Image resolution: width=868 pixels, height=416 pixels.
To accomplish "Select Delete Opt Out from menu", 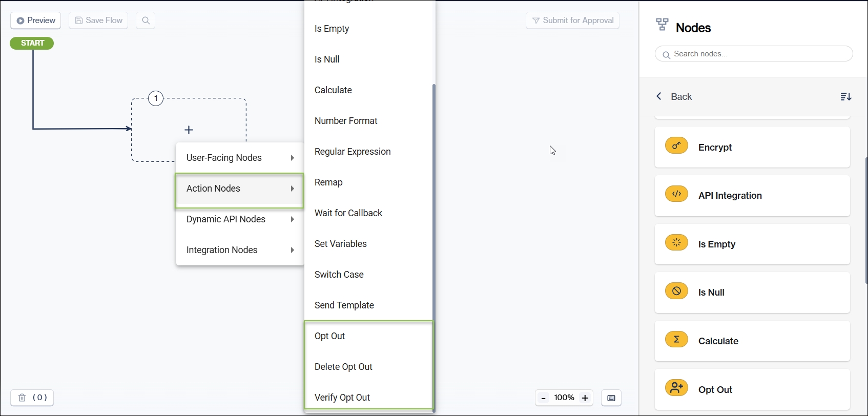I will [x=343, y=367].
